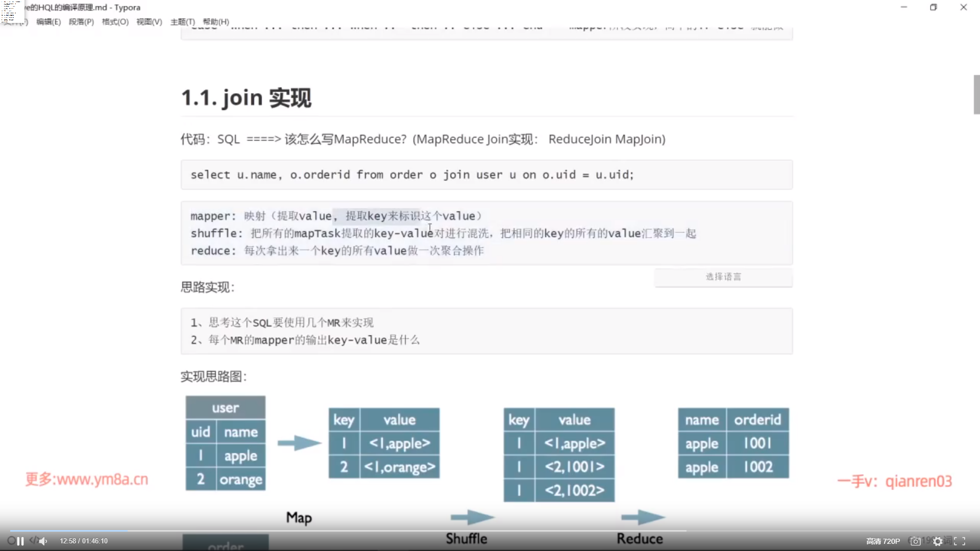Open the 高清 720P quality selector

(883, 541)
